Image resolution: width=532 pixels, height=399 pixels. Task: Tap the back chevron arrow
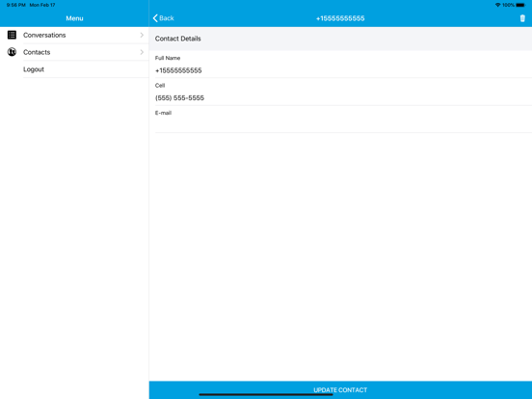[155, 18]
